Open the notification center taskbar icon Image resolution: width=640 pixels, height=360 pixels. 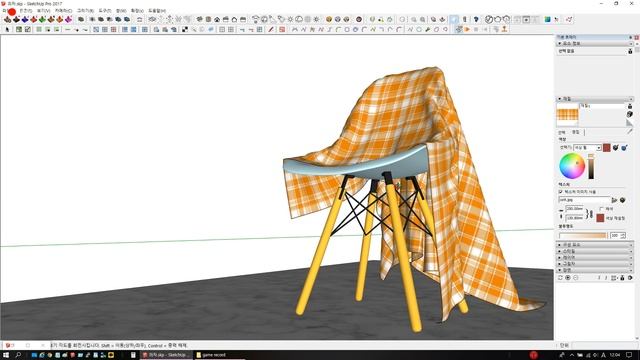630,355
